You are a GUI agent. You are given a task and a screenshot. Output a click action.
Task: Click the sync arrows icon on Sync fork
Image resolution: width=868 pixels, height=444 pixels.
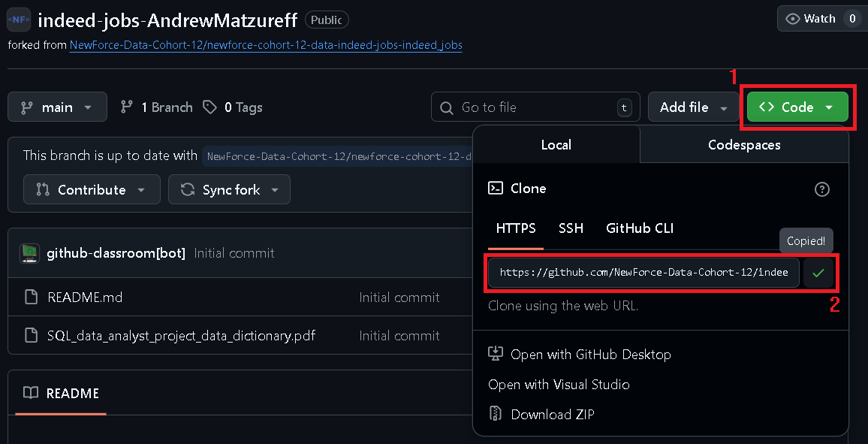tap(188, 189)
